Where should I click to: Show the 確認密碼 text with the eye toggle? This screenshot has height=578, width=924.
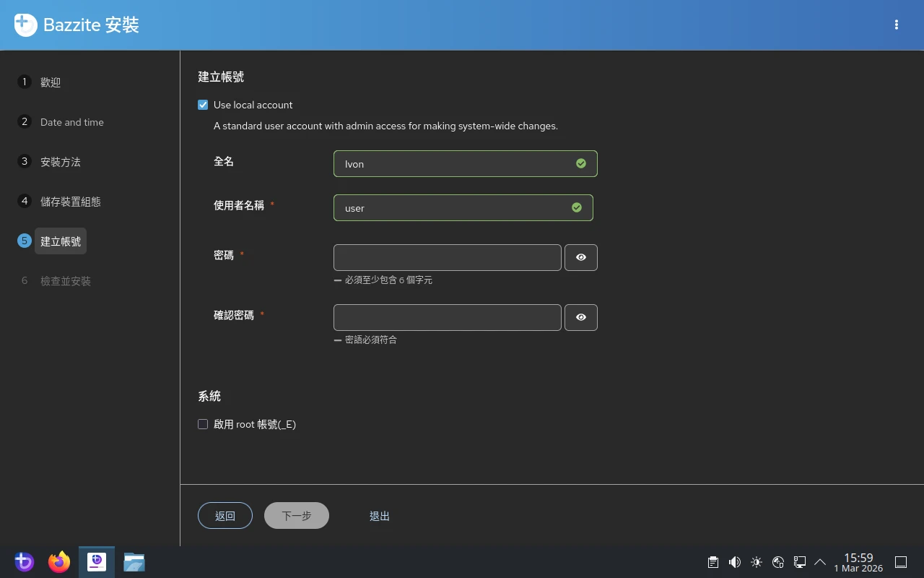coord(581,317)
